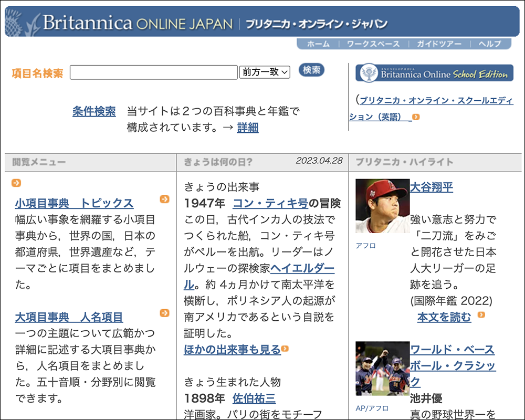
Task: Click orange arrow icon after ほかの出来事も見る
Action: tap(285, 349)
